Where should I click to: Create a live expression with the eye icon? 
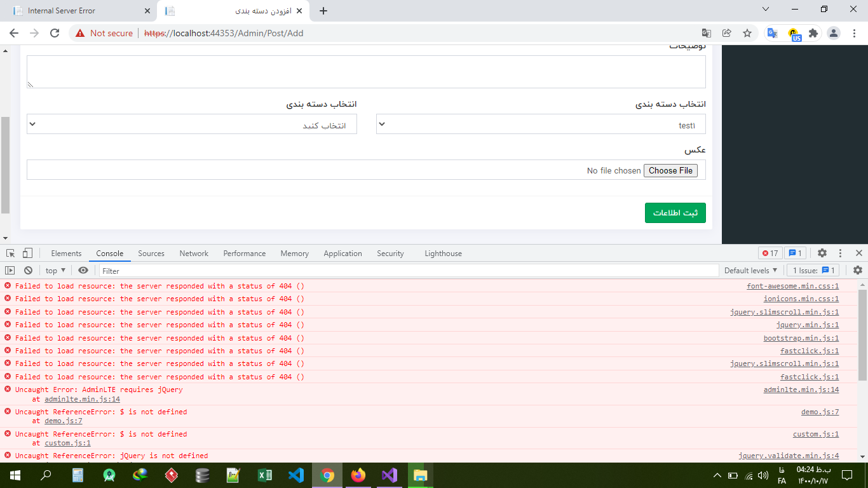[83, 271]
